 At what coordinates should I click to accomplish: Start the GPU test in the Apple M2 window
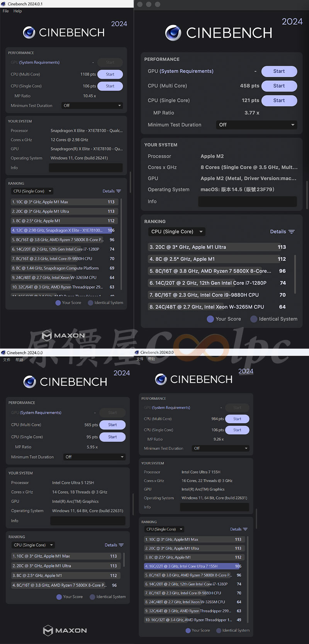click(279, 71)
